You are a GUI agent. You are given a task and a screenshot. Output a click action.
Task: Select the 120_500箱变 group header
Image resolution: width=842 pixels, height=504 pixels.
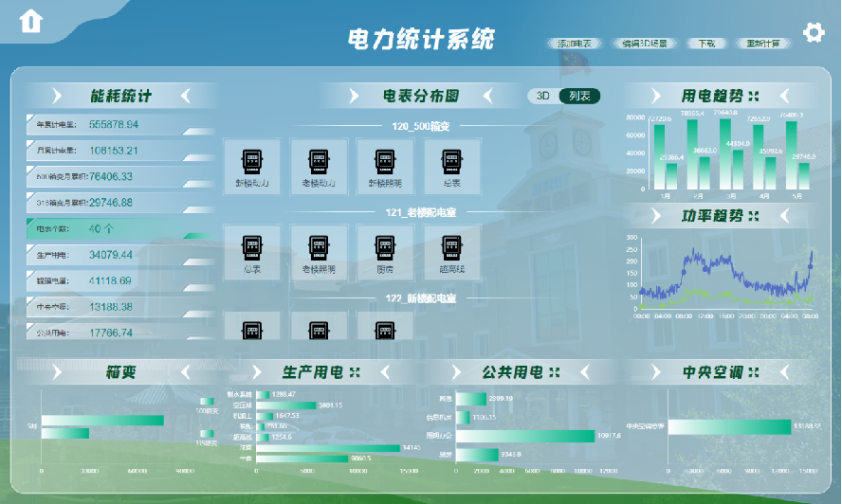[420, 126]
